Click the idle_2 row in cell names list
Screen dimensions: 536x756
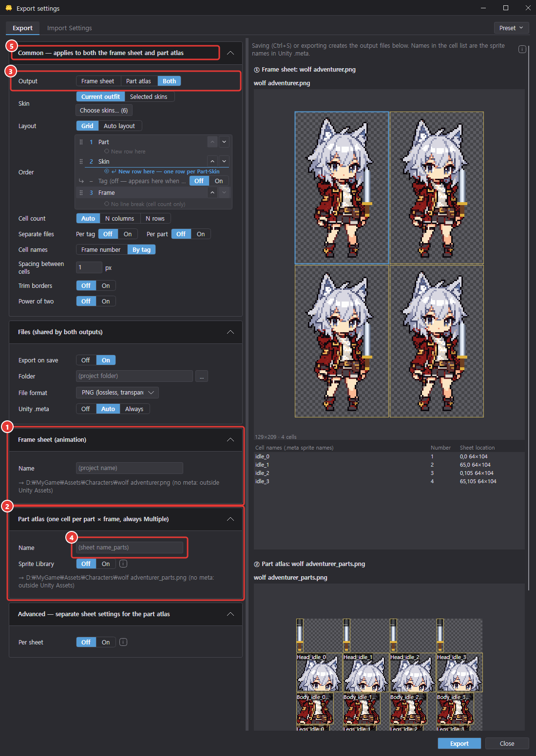click(389, 473)
